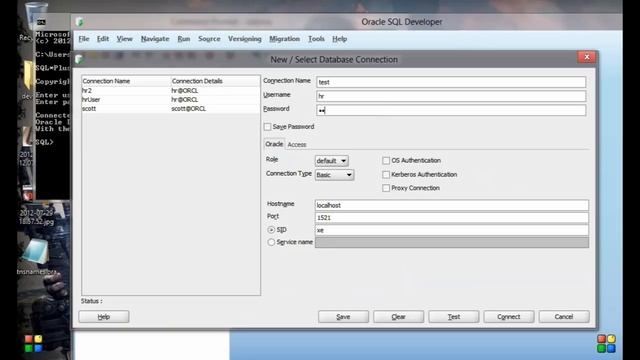
Task: Open the Help menu
Action: [339, 39]
